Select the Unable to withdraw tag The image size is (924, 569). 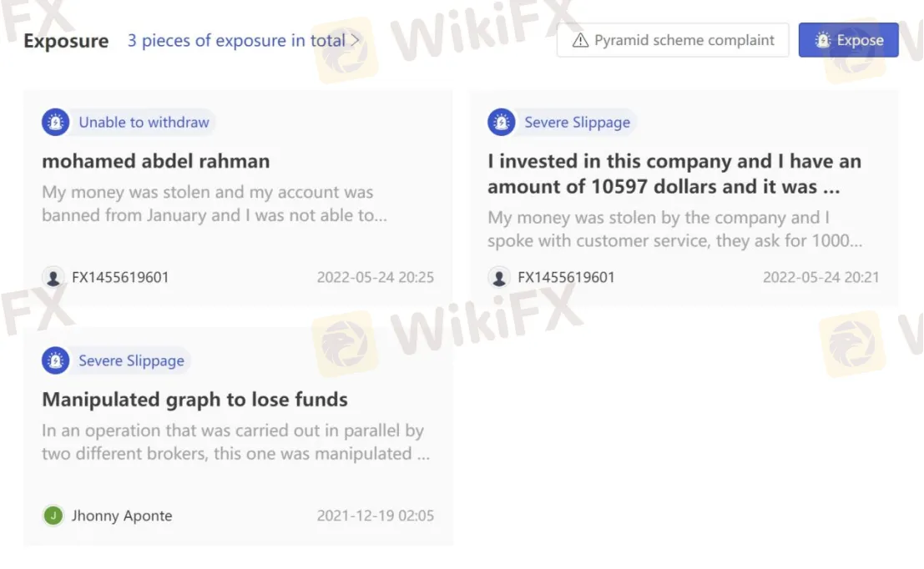(144, 123)
